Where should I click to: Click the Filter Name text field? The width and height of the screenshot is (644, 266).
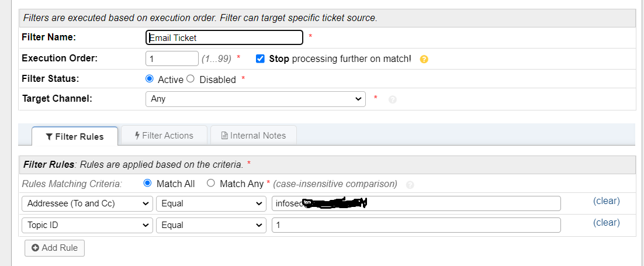tap(224, 38)
